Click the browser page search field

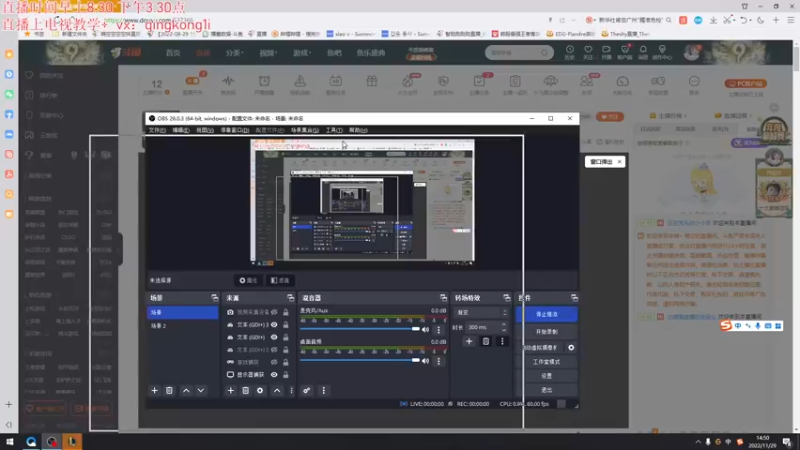519,53
